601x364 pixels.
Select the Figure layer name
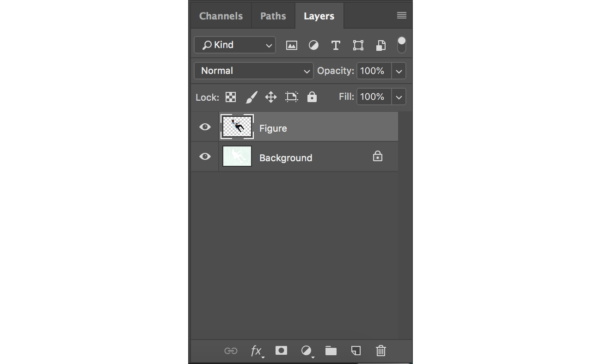[x=273, y=128]
